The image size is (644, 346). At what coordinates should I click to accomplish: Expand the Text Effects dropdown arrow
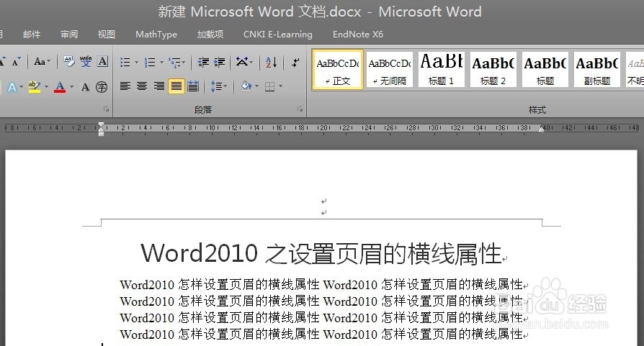(x=22, y=87)
